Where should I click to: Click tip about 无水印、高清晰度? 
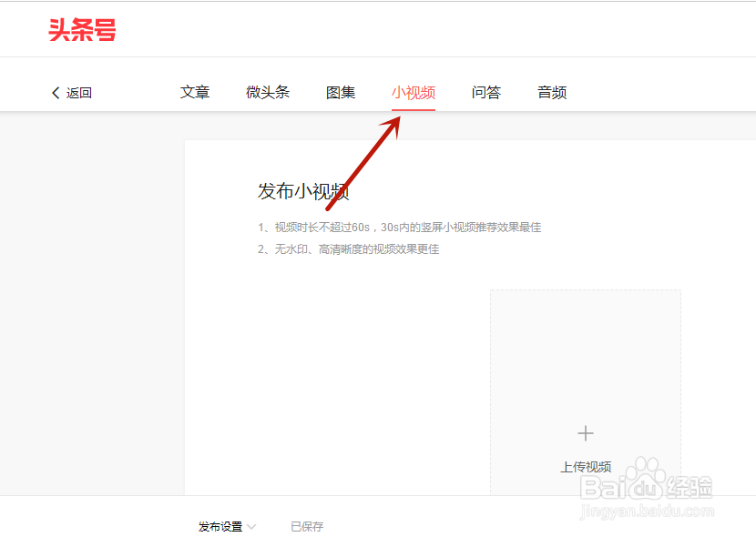348,249
